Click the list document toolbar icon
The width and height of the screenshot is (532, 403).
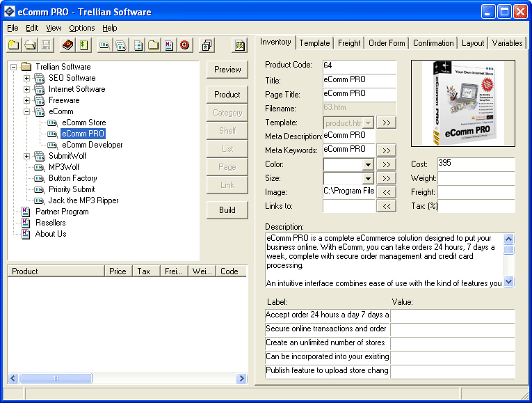138,45
